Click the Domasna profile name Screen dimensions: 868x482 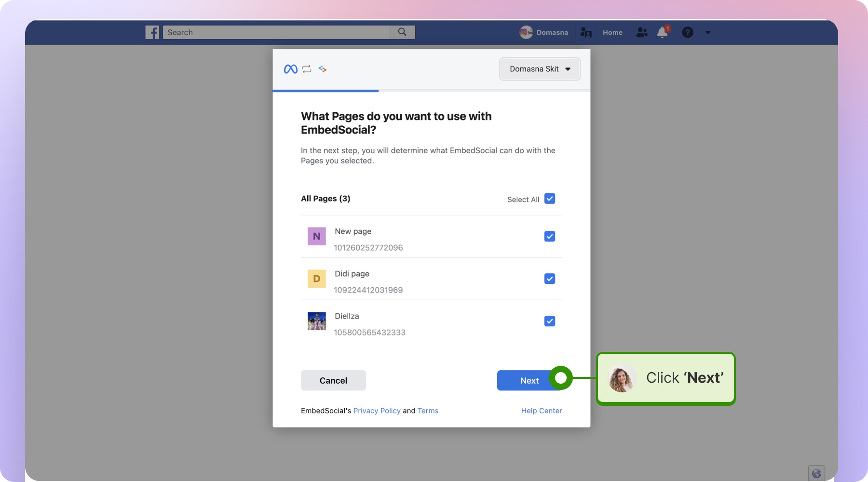(x=552, y=32)
